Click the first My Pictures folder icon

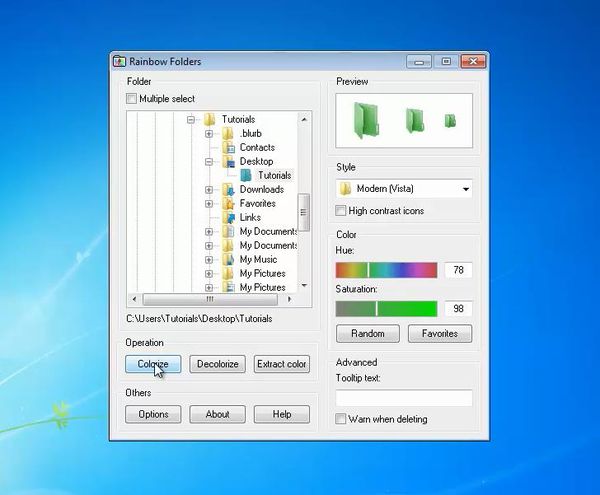pos(228,274)
